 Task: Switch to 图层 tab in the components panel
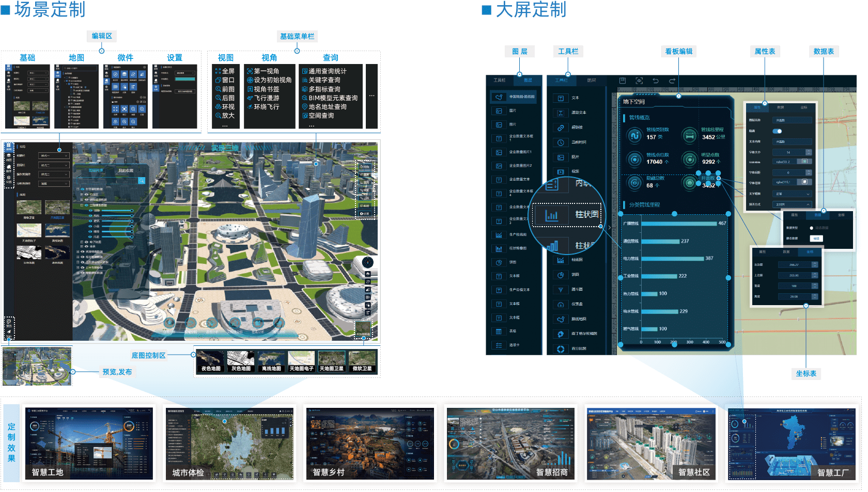pos(592,80)
